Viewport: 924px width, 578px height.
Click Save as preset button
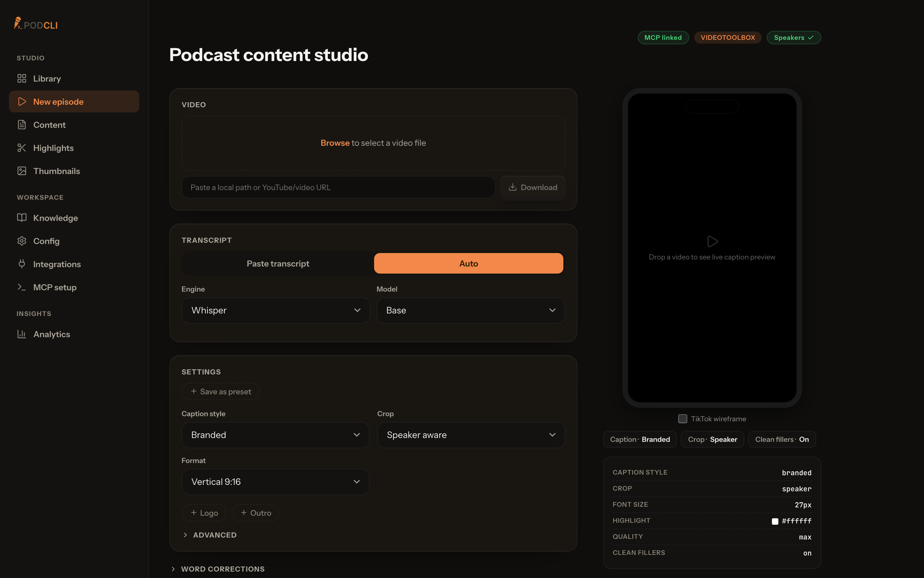(221, 391)
